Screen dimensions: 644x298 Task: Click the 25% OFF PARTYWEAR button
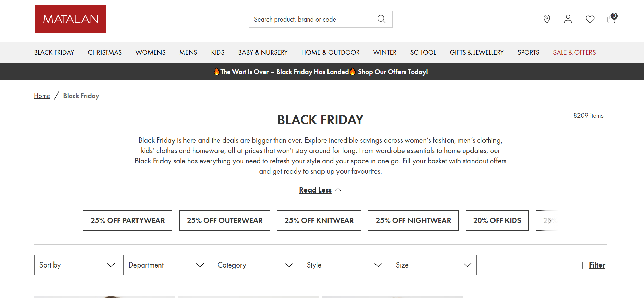127,220
